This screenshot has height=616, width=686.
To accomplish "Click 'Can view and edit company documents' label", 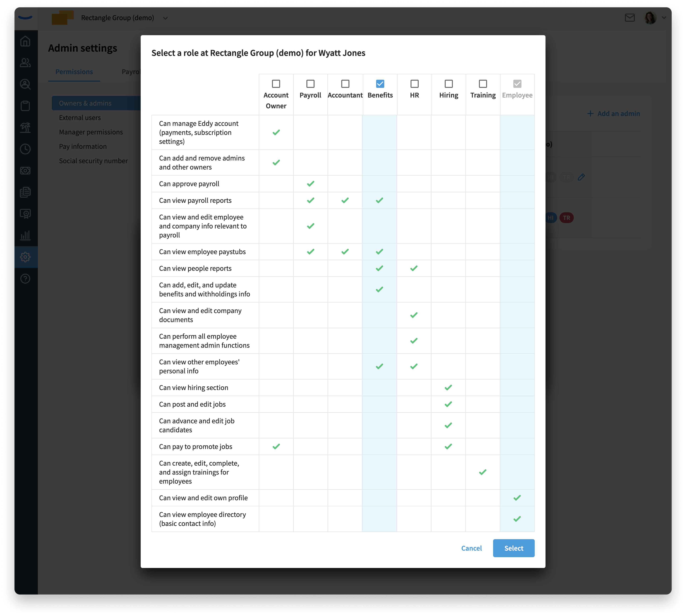I will [200, 315].
